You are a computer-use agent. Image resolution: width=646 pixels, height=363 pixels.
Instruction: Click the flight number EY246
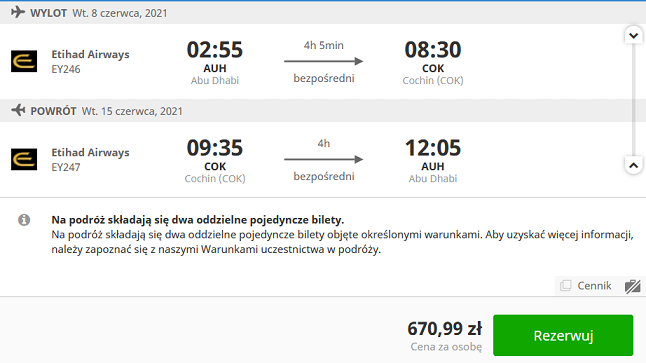pos(66,69)
